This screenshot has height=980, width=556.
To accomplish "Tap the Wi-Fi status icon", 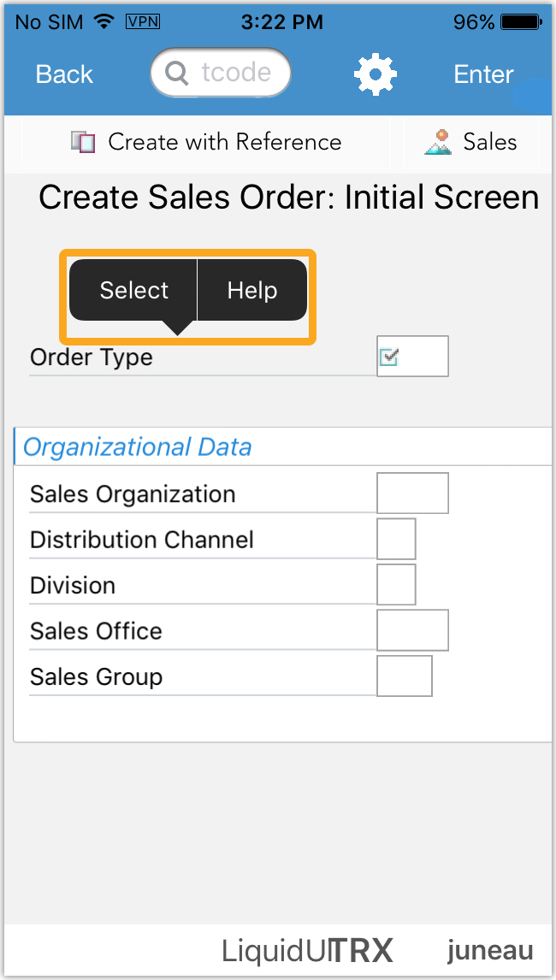I will (104, 22).
